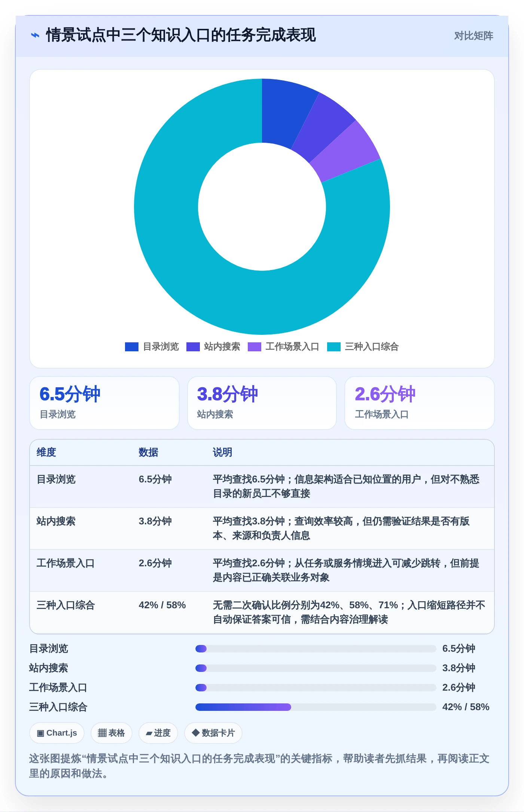The width and height of the screenshot is (524, 812).
Task: Click the 3.8分钟 table data cell
Action: tap(155, 521)
